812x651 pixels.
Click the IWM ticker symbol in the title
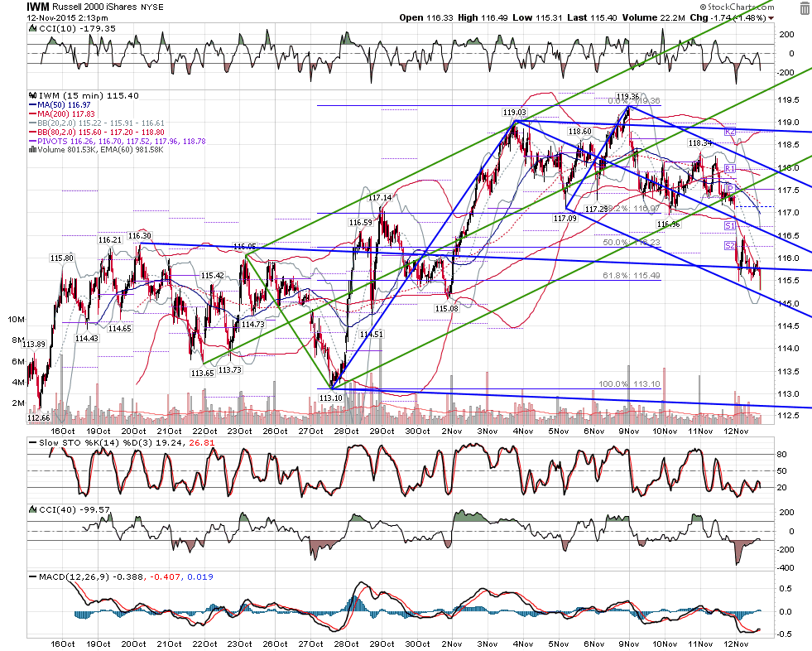point(38,7)
